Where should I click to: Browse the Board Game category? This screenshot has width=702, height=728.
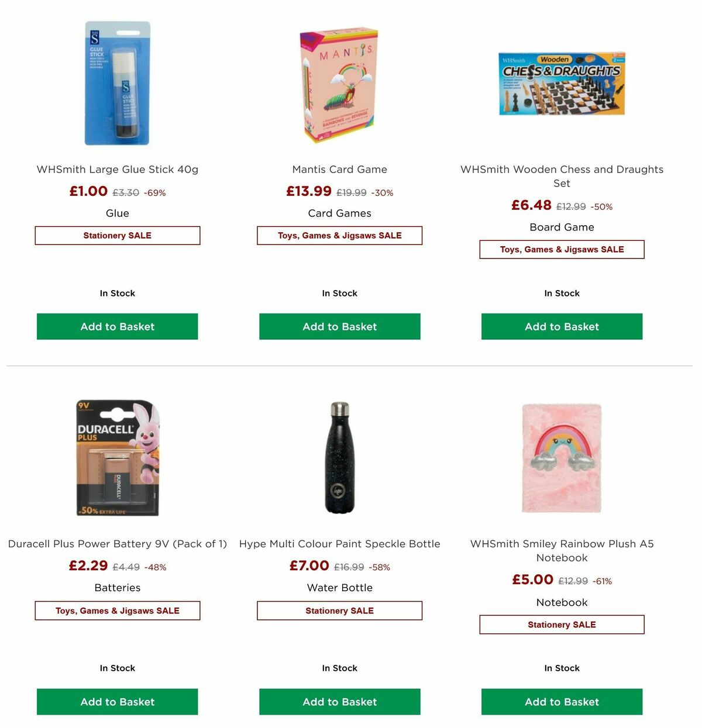[562, 227]
